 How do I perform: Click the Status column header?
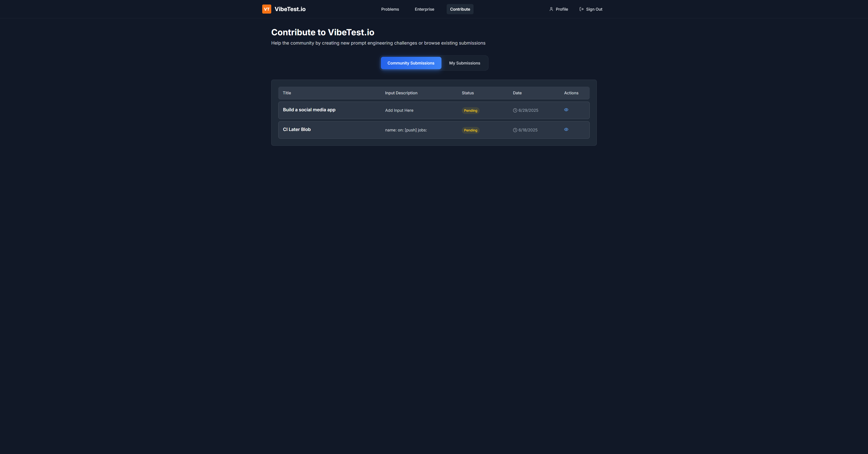(x=467, y=93)
